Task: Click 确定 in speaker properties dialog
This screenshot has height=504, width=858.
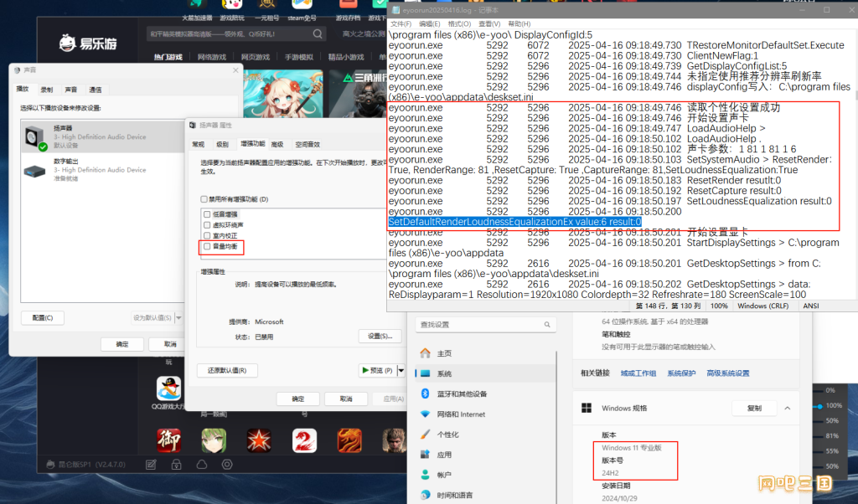Action: coord(298,399)
